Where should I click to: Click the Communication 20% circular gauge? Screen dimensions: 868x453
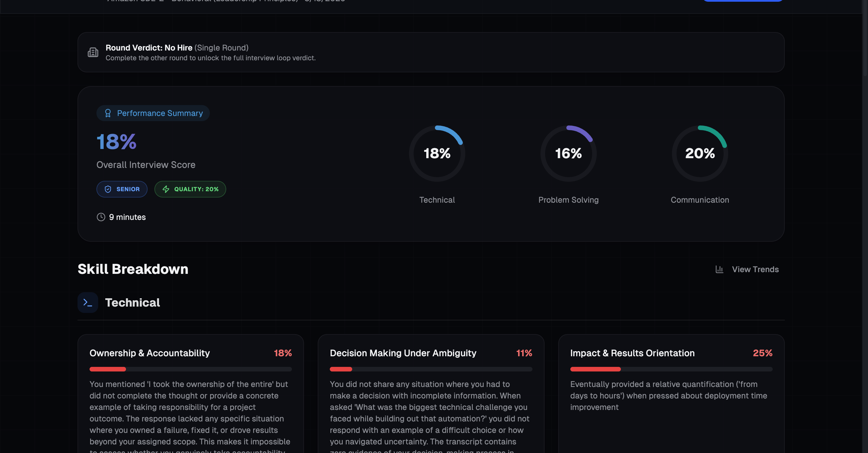(700, 154)
